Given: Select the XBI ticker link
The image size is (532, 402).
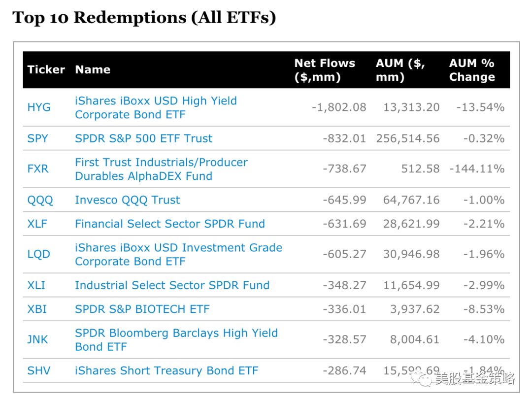Looking at the screenshot, I should (x=37, y=309).
